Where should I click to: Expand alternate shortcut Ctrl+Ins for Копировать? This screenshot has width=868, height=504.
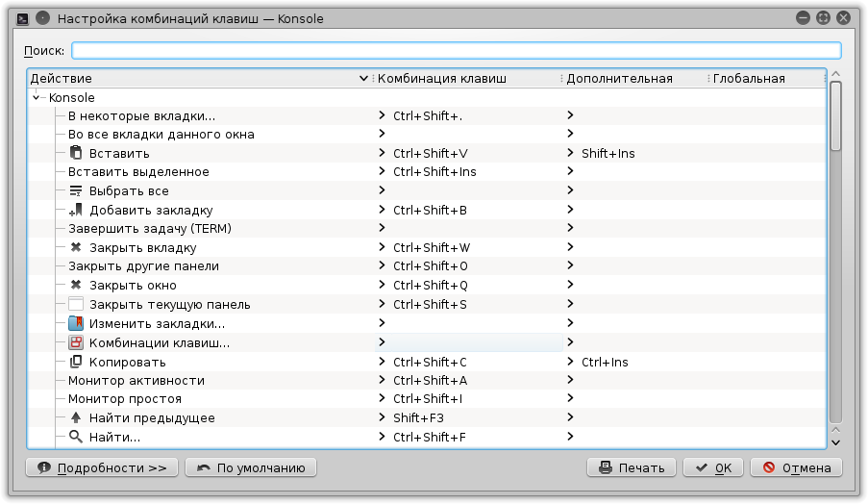click(570, 361)
